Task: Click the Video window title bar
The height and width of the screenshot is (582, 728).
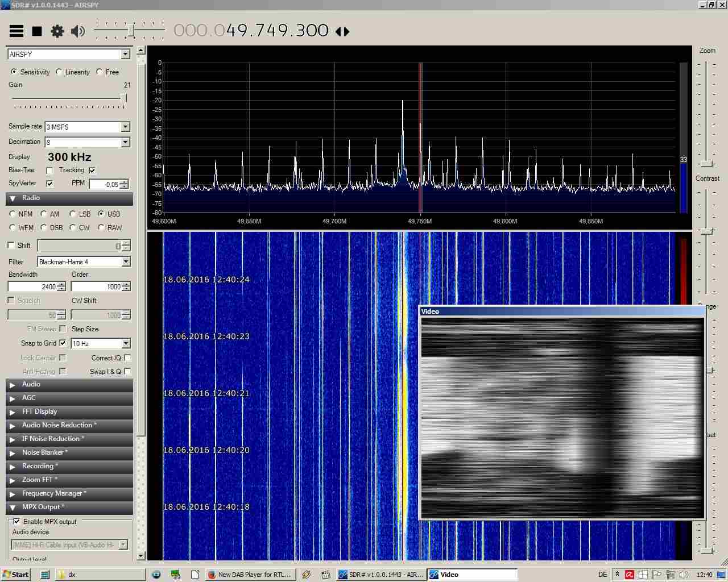Action: pos(561,311)
